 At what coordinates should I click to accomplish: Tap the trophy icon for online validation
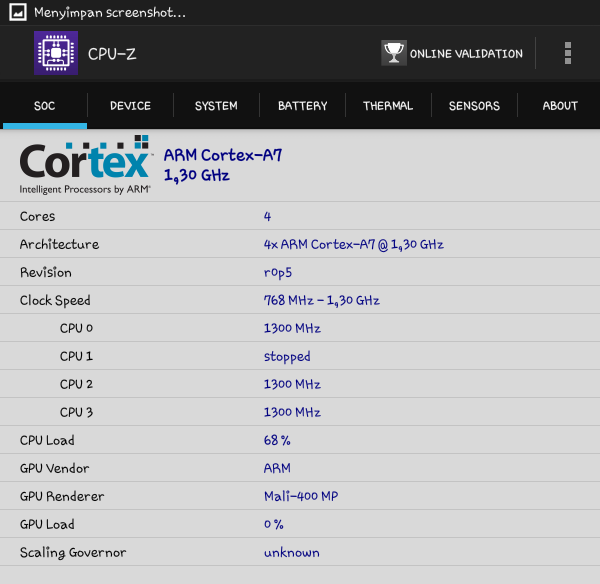(394, 53)
